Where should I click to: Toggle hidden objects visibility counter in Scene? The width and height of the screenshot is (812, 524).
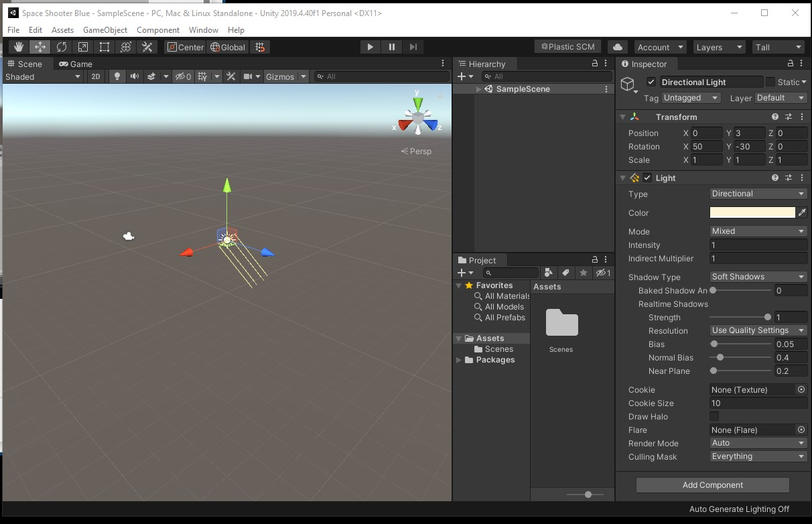pyautogui.click(x=183, y=76)
